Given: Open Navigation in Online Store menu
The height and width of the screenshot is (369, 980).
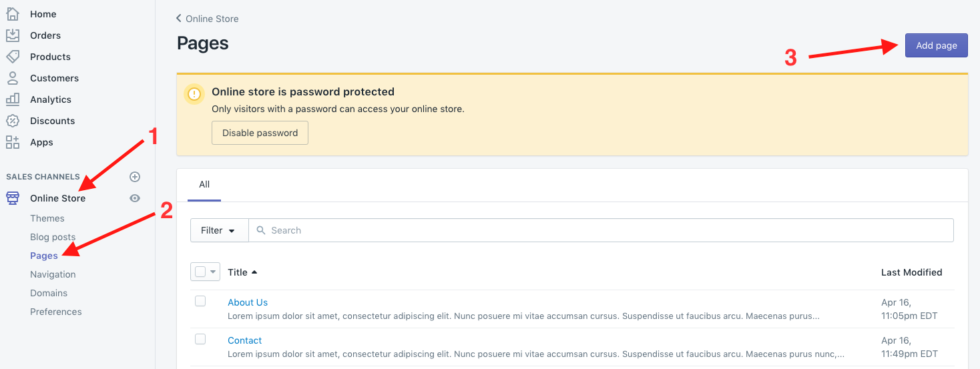Looking at the screenshot, I should pos(53,274).
